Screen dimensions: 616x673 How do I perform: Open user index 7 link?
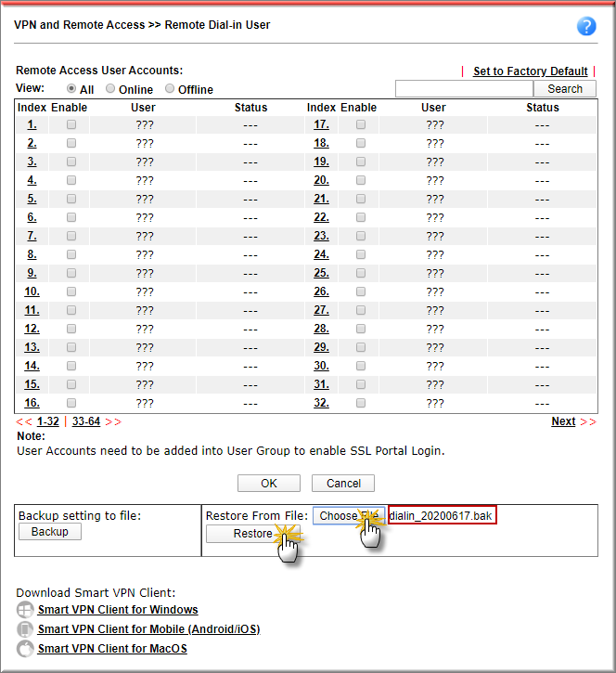32,236
